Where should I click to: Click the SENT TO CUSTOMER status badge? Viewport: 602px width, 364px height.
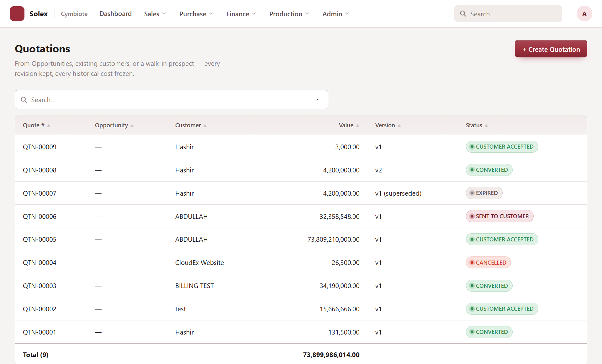(499, 216)
